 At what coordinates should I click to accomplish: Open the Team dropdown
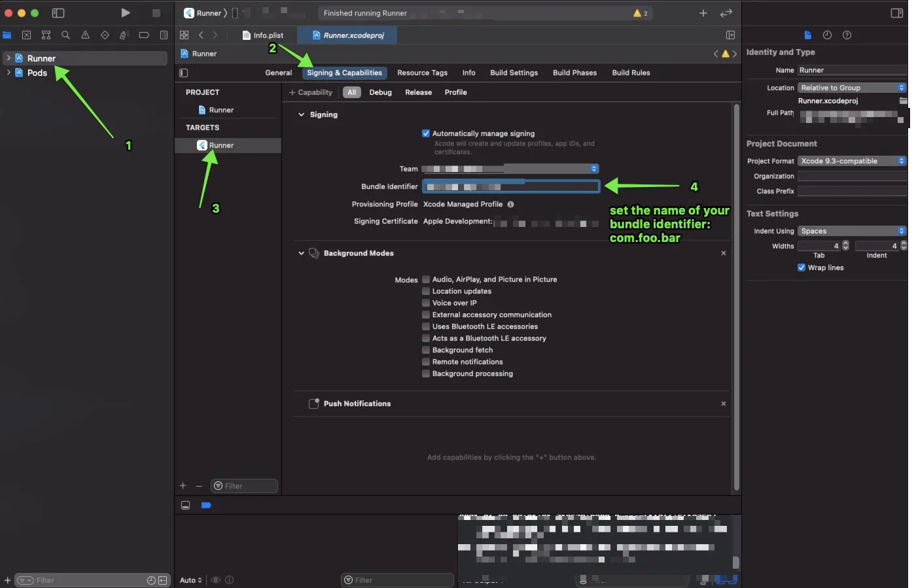(x=510, y=169)
